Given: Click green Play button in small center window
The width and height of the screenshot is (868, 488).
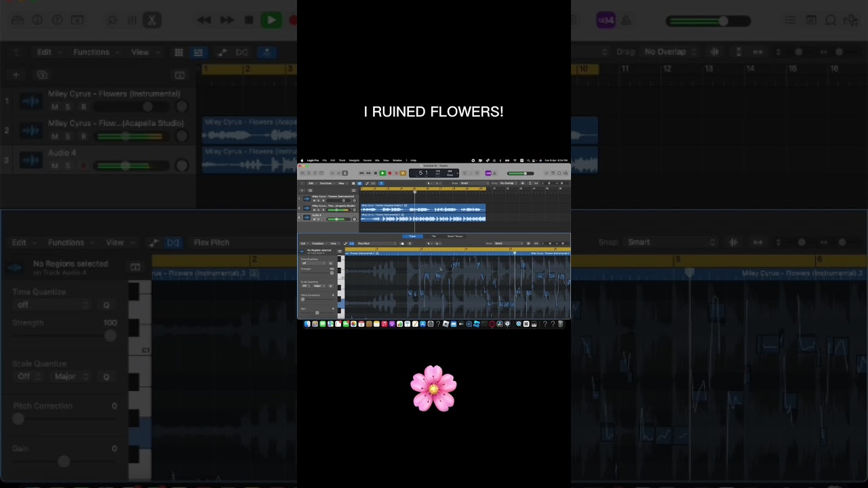Looking at the screenshot, I should (382, 173).
